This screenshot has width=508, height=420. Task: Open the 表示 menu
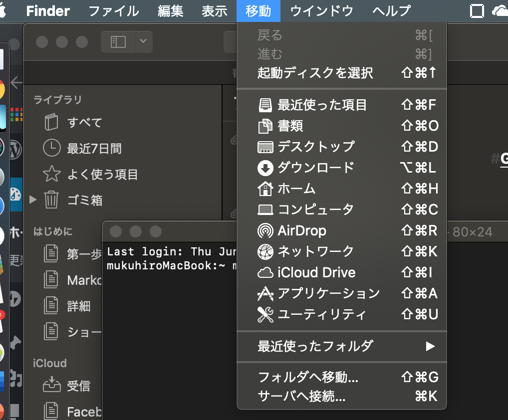click(x=214, y=11)
